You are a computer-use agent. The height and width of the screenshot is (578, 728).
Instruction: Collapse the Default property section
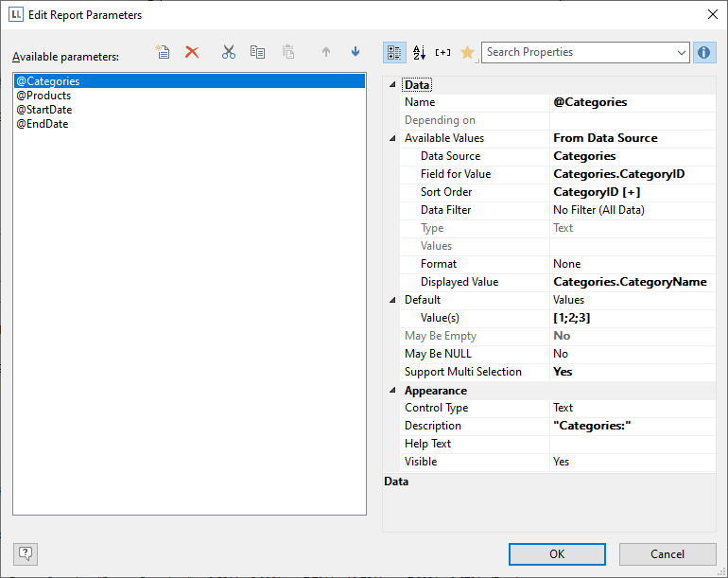pos(392,300)
